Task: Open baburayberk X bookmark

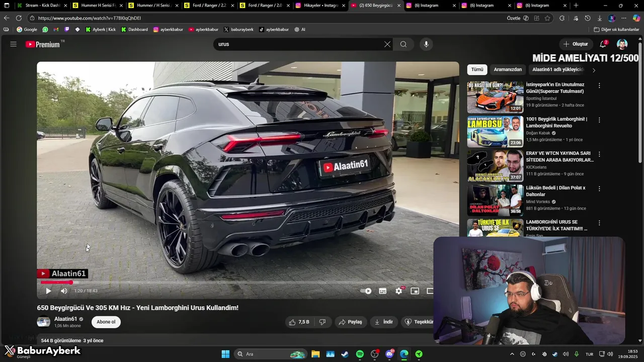Action: (x=238, y=30)
